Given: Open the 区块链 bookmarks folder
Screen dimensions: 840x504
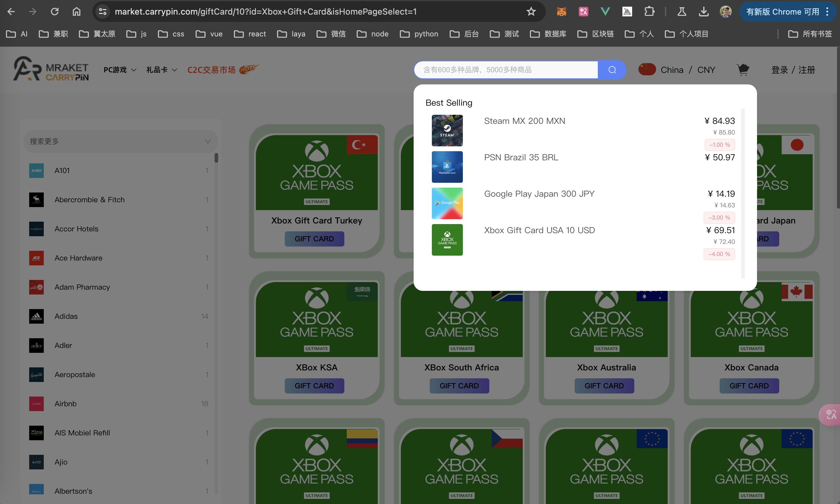Looking at the screenshot, I should [595, 34].
